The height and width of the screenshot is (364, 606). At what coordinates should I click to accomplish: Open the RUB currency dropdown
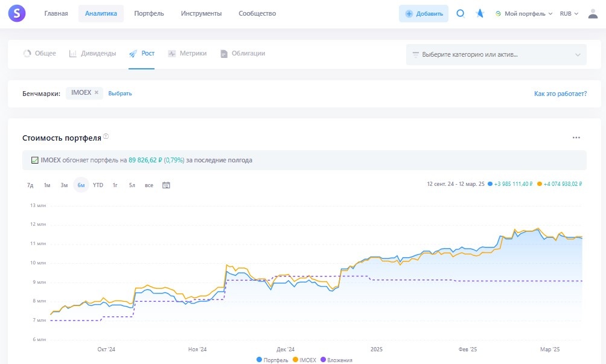(569, 13)
